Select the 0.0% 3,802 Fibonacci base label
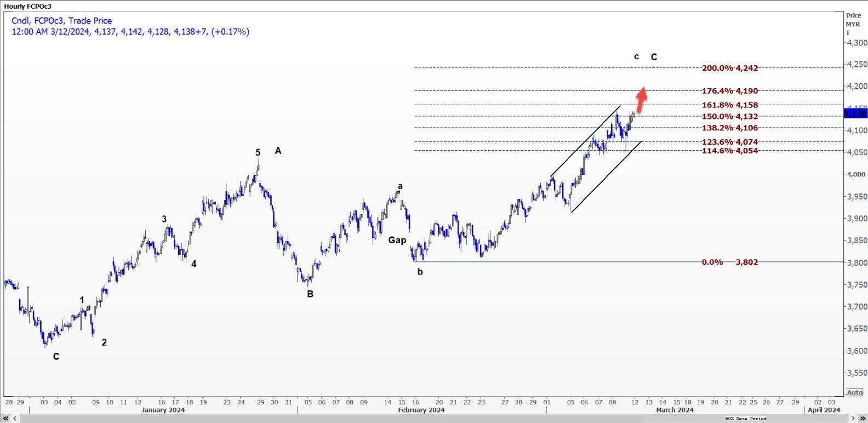Image resolution: width=868 pixels, height=423 pixels. tap(730, 262)
